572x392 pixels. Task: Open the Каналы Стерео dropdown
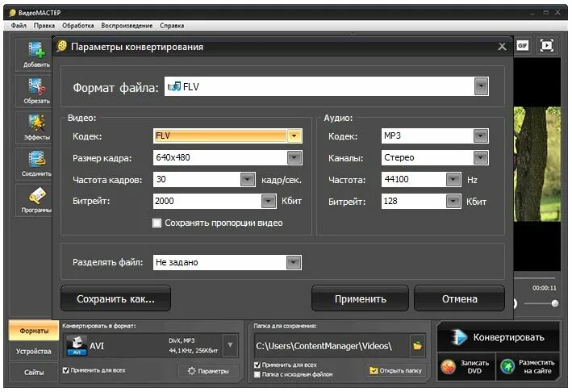click(481, 158)
